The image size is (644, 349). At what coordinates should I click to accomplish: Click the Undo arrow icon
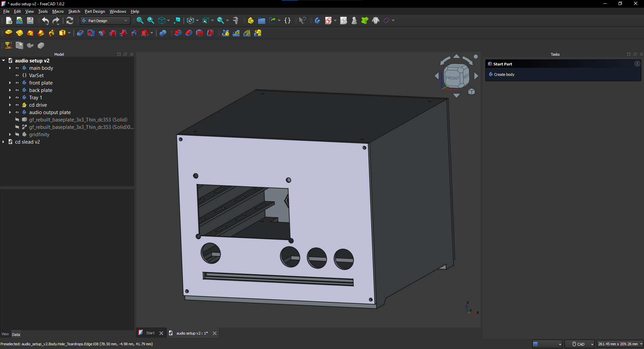click(45, 20)
